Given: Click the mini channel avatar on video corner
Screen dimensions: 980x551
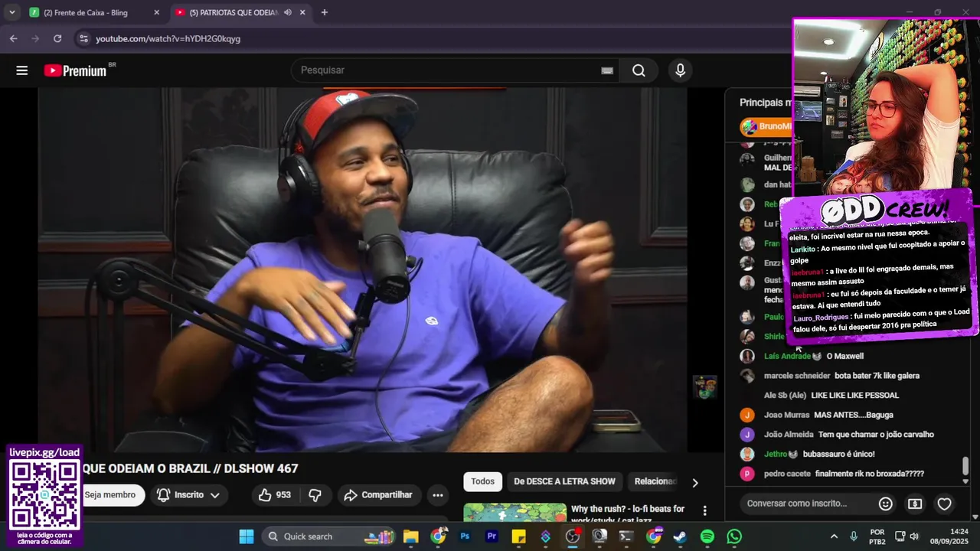Looking at the screenshot, I should (x=705, y=387).
